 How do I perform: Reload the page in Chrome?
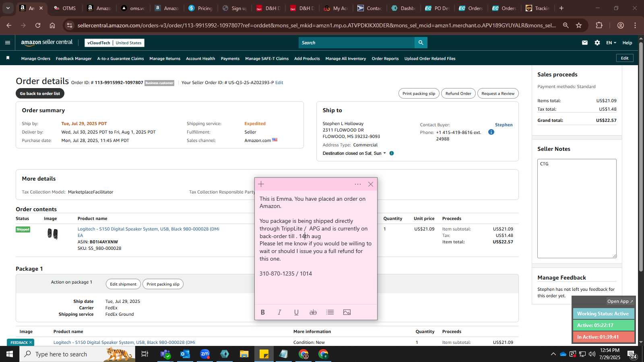(x=38, y=25)
